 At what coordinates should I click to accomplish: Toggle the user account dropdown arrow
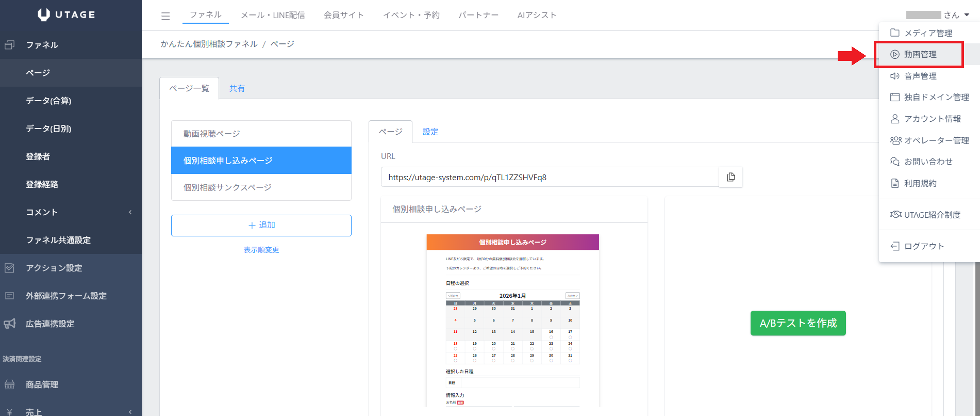click(x=967, y=15)
